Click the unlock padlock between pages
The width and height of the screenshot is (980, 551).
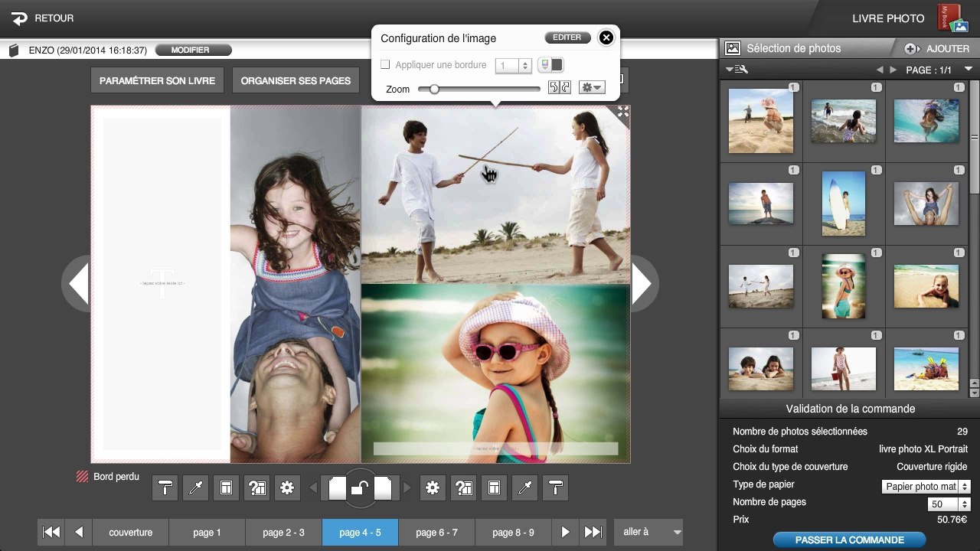tap(359, 488)
